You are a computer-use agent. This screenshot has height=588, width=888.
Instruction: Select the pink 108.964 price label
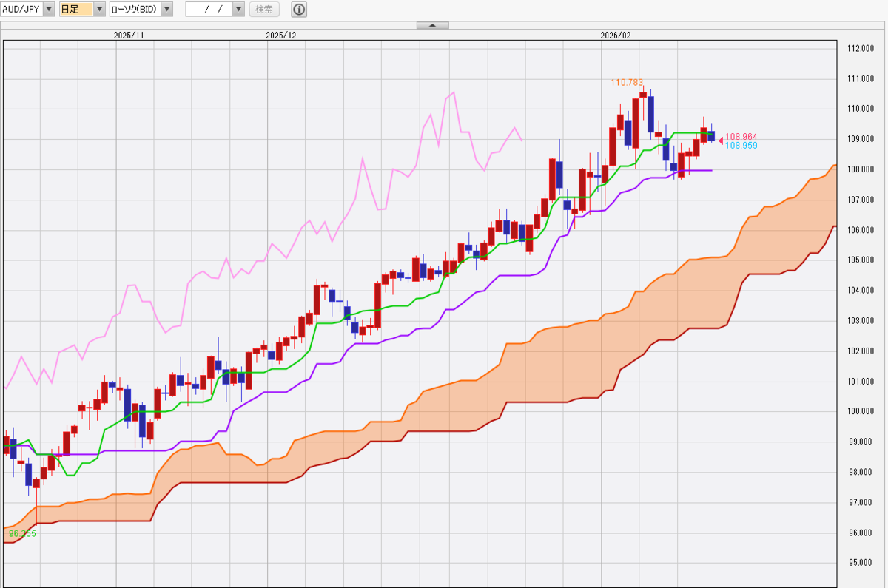click(741, 137)
